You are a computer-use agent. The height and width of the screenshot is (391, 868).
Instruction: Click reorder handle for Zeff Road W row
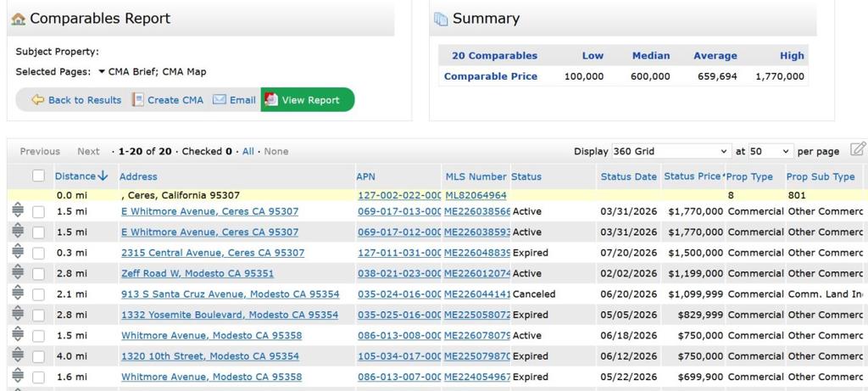18,272
